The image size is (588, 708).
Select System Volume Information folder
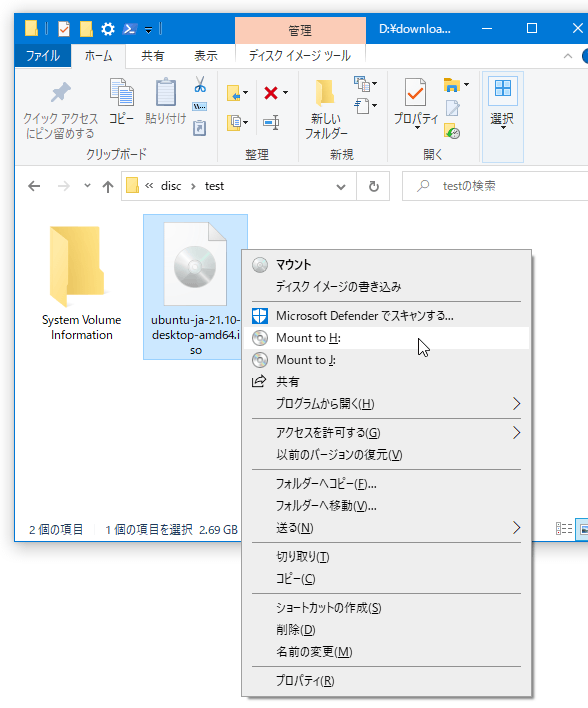tap(81, 282)
